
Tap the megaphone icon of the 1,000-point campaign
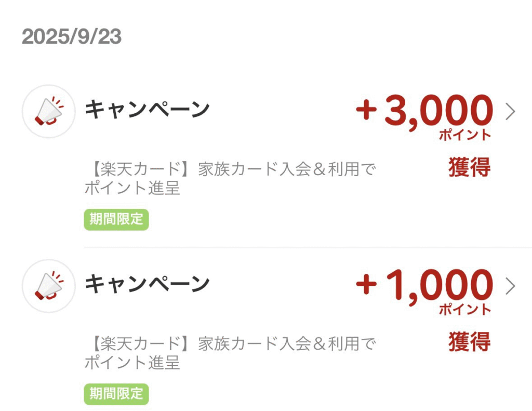click(49, 286)
